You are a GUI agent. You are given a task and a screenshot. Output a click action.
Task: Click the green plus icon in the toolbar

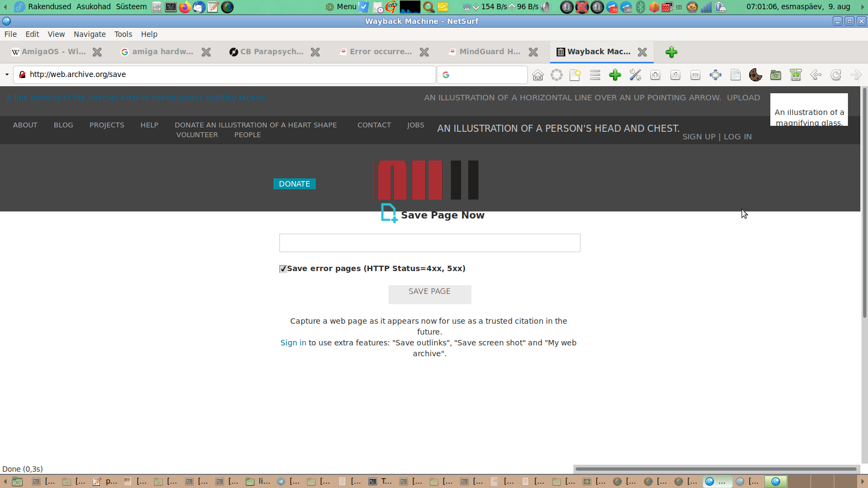point(615,75)
